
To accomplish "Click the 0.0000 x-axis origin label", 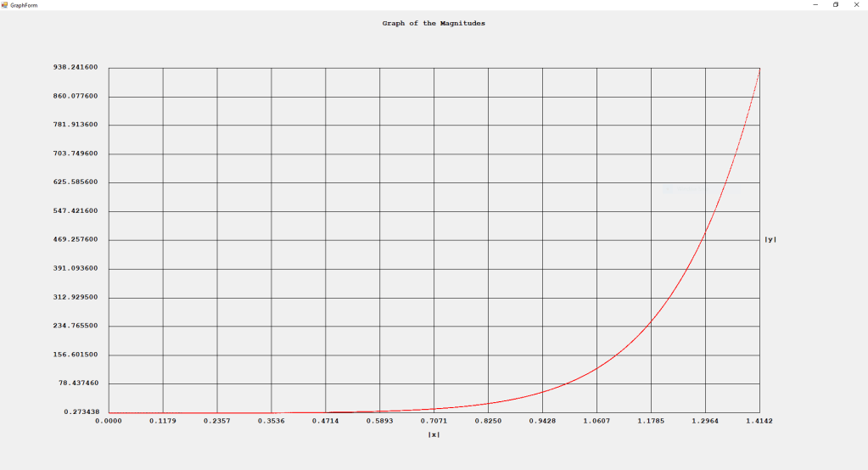I will (x=109, y=420).
